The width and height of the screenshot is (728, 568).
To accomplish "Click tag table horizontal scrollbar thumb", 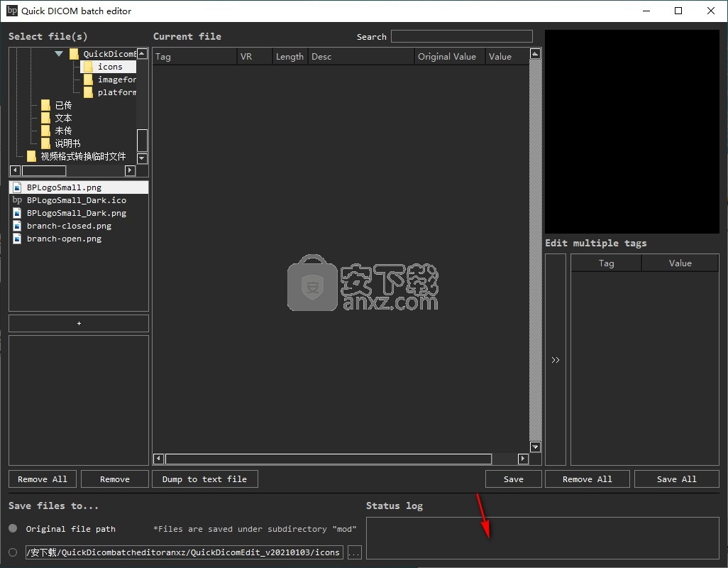I will click(x=329, y=459).
